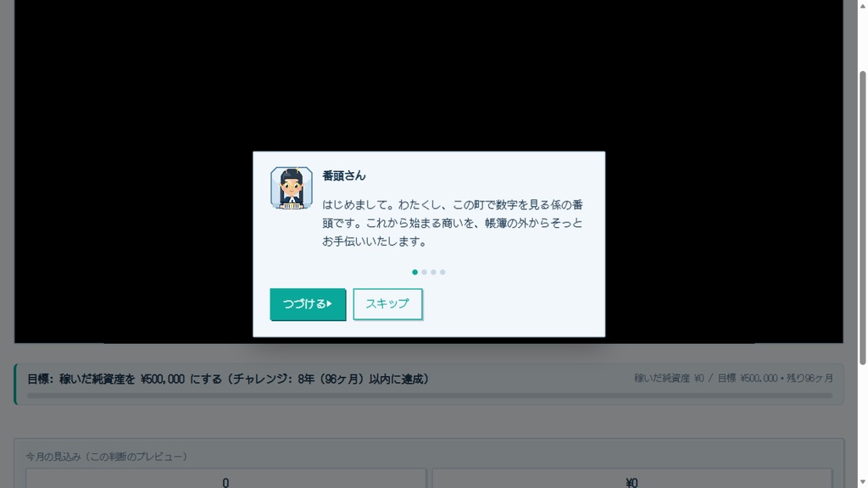Click the scrollbar down arrow
868x488 pixels.
point(862,483)
